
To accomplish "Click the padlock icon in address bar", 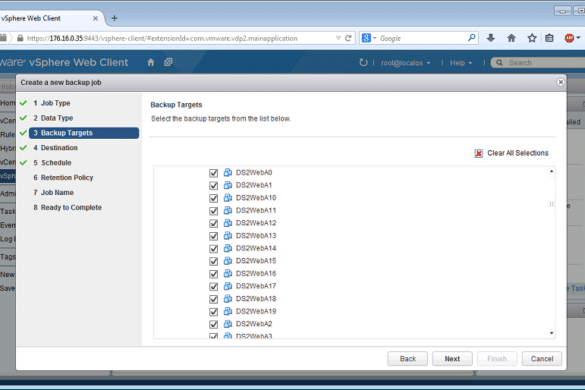I will [x=21, y=38].
